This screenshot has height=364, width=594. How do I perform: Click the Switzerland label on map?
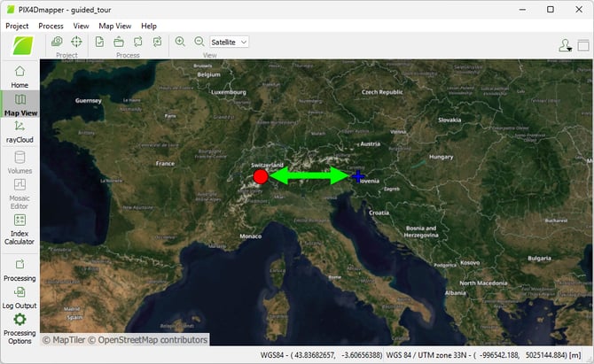(x=267, y=166)
